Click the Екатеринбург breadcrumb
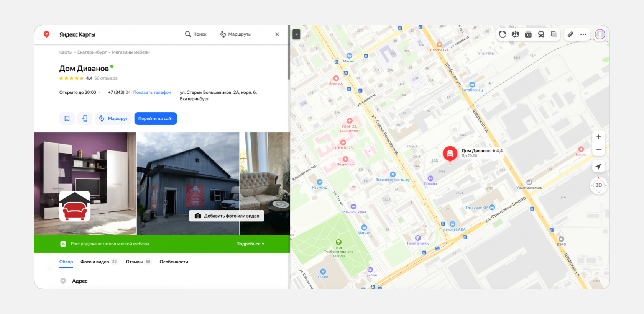The width and height of the screenshot is (644, 314). click(x=92, y=52)
